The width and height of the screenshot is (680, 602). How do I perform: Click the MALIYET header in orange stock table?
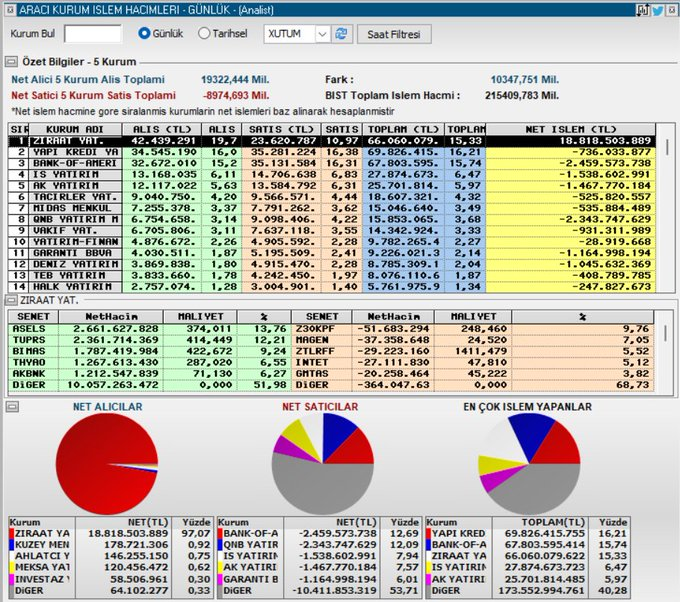click(x=473, y=317)
